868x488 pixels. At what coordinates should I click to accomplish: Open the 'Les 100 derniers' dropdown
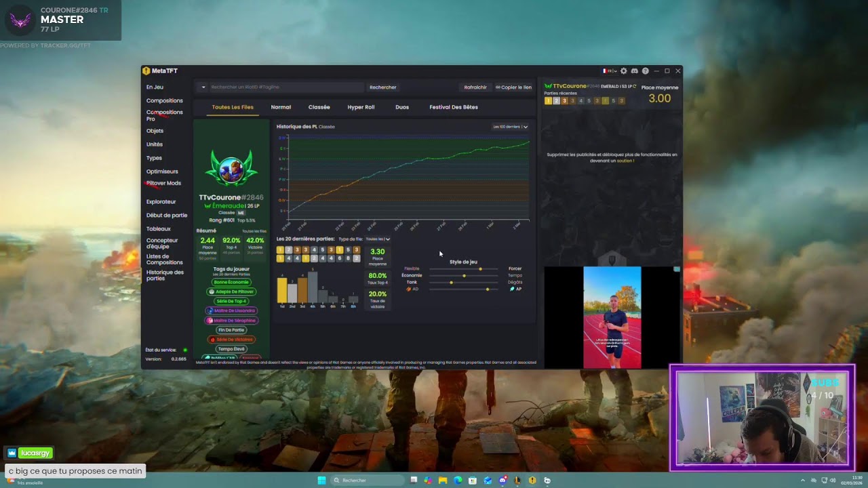[511, 127]
